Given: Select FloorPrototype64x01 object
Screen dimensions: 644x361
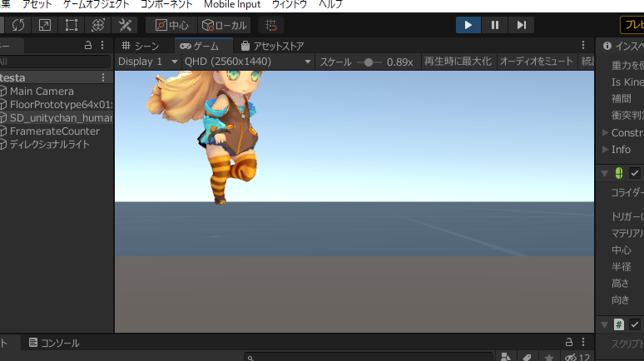Looking at the screenshot, I should pos(61,104).
